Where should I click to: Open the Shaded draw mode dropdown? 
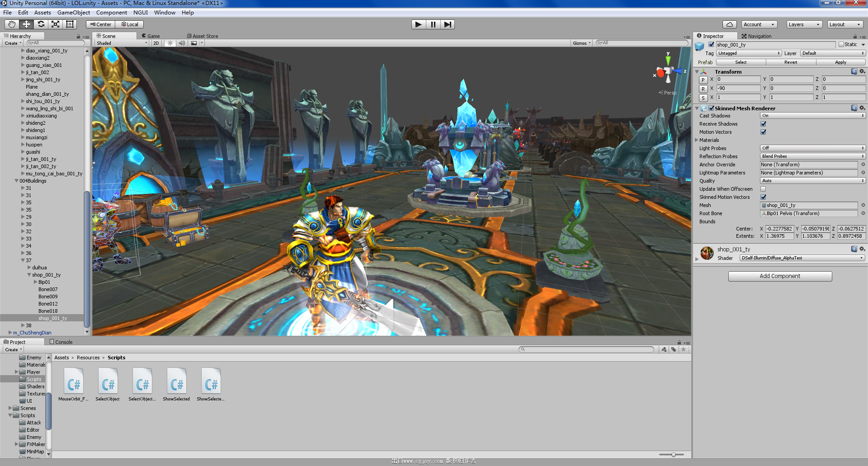coord(122,43)
